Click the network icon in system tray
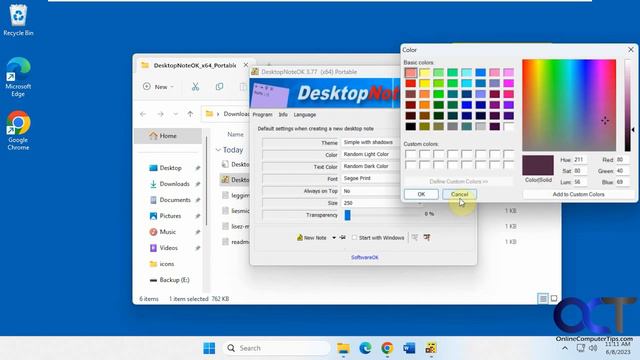The width and height of the screenshot is (640, 360). coord(580,348)
